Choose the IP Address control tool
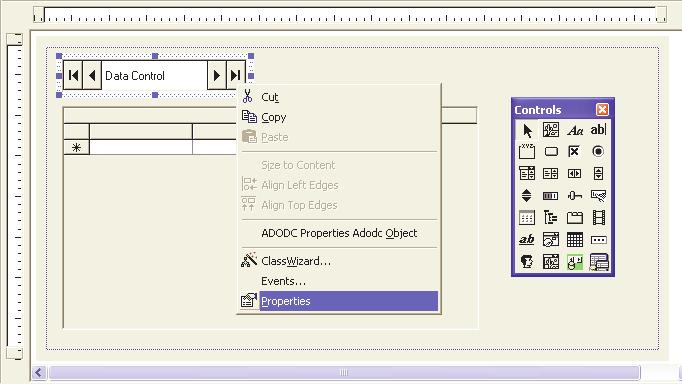Image resolution: width=682 pixels, height=384 pixels. (x=598, y=240)
